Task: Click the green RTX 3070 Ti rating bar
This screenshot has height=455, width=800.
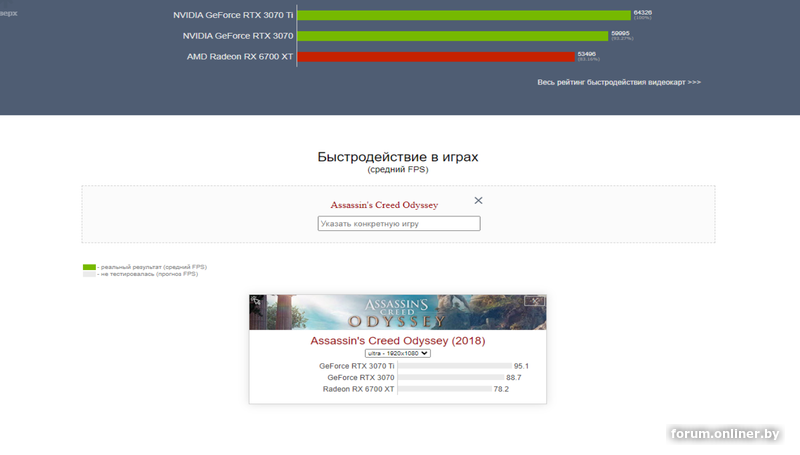Action: (464, 15)
